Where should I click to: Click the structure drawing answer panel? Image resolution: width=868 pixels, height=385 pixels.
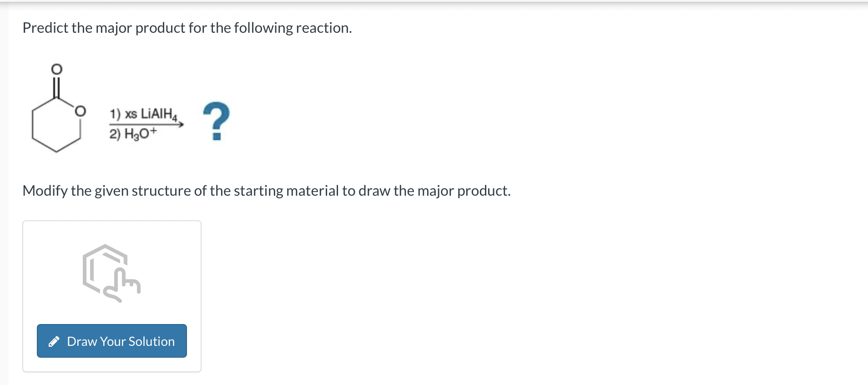point(111,296)
